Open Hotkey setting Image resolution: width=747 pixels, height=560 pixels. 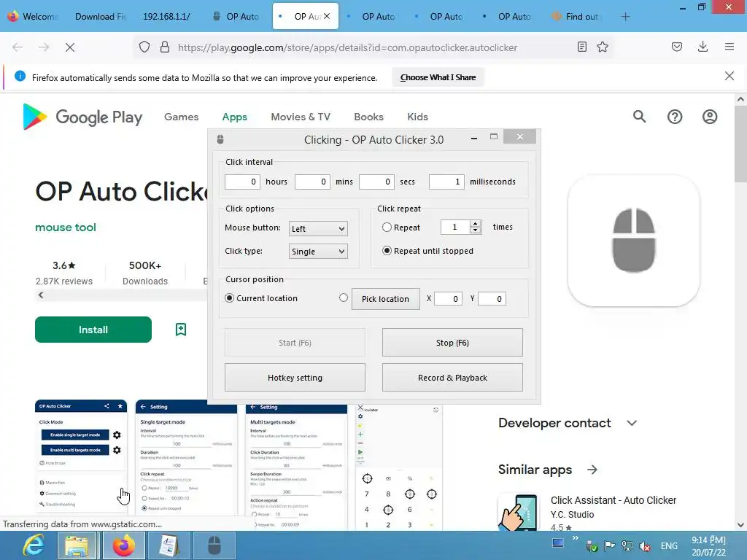(x=295, y=378)
